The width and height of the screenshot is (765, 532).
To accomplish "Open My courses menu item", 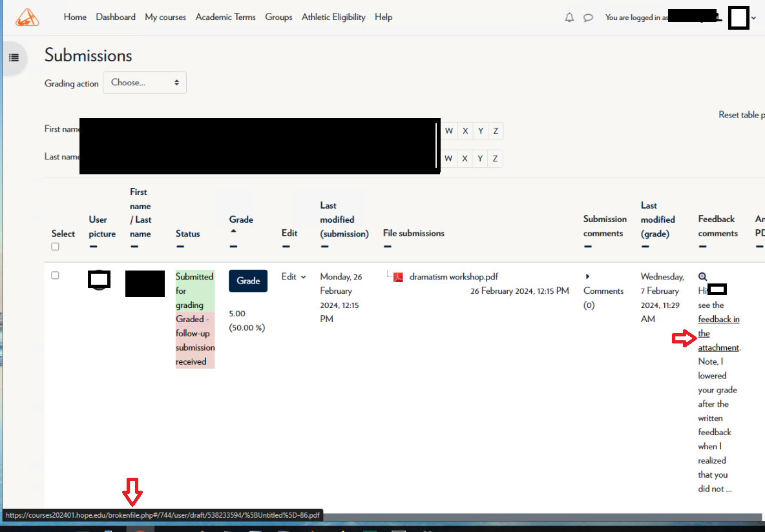I will tap(165, 17).
